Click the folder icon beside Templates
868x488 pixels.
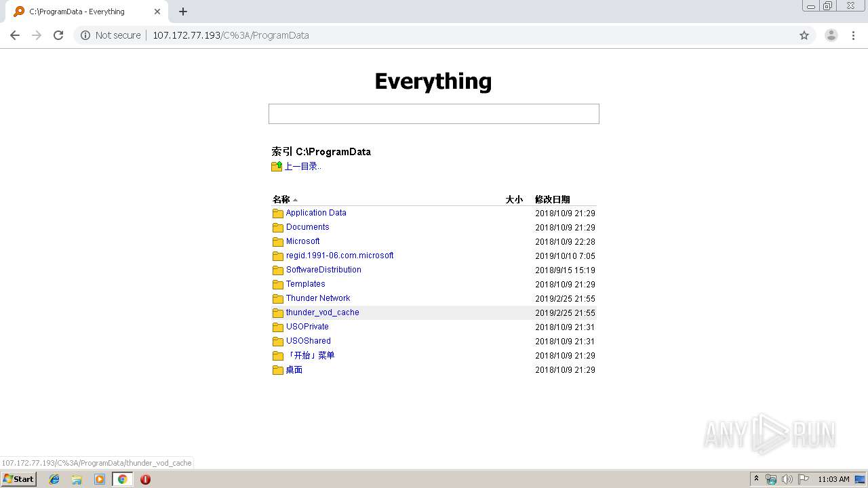(278, 285)
